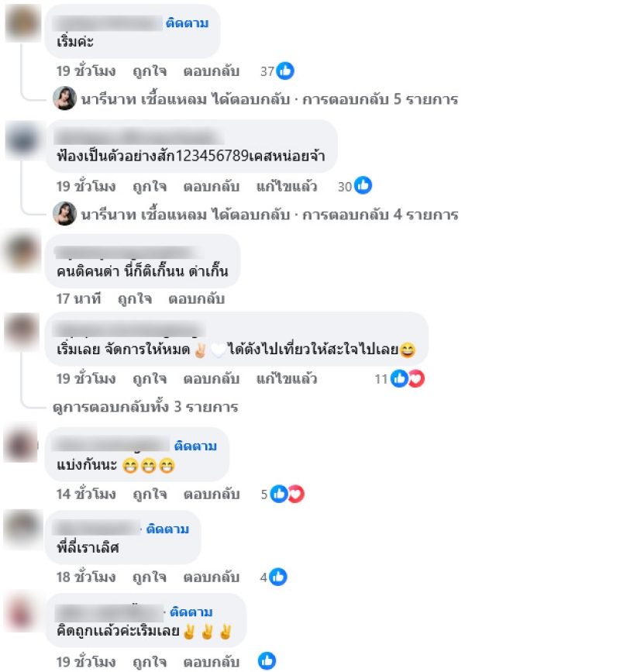Click ถูกใจ under the 14 ชั่วโมง comment

tap(150, 495)
